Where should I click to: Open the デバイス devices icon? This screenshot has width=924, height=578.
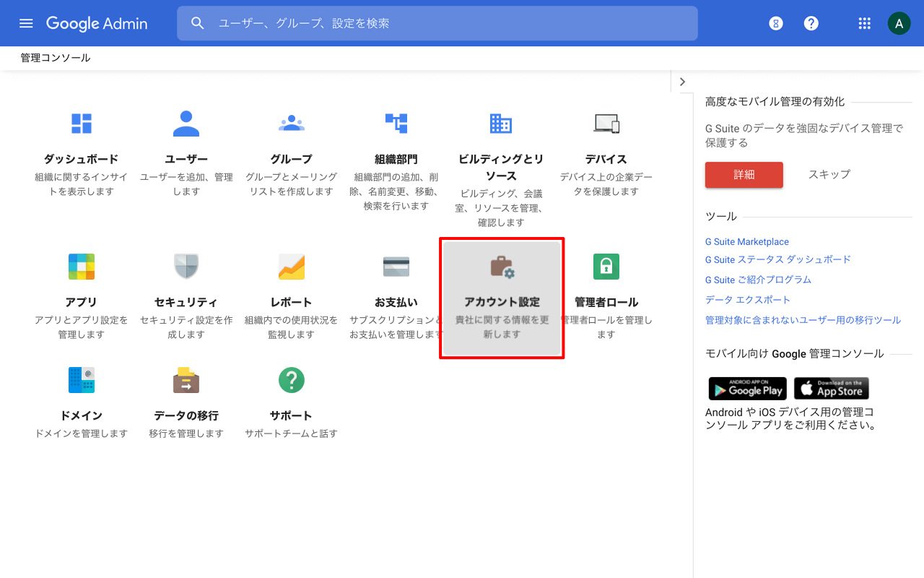click(606, 124)
